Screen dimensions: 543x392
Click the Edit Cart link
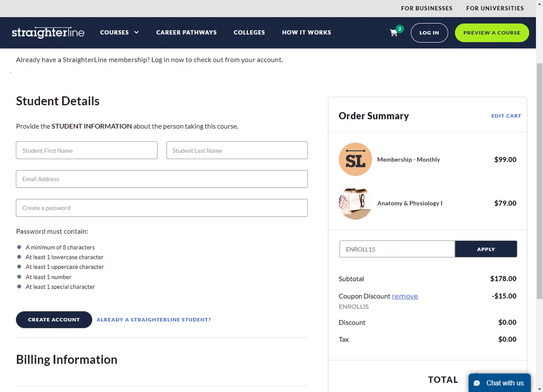(x=506, y=116)
